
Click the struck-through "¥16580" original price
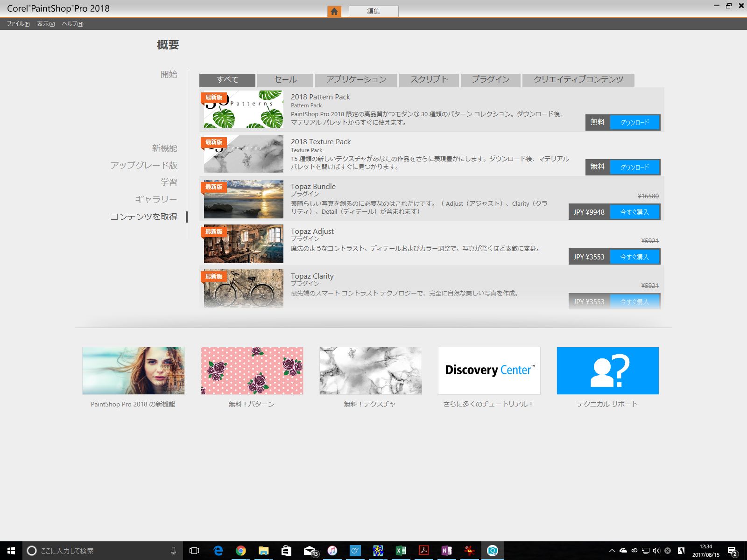(648, 196)
